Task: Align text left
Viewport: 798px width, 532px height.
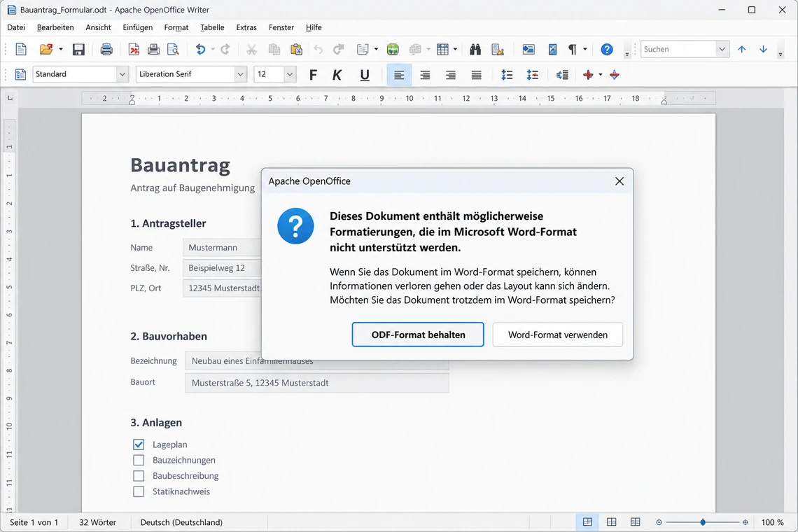Action: coord(399,75)
